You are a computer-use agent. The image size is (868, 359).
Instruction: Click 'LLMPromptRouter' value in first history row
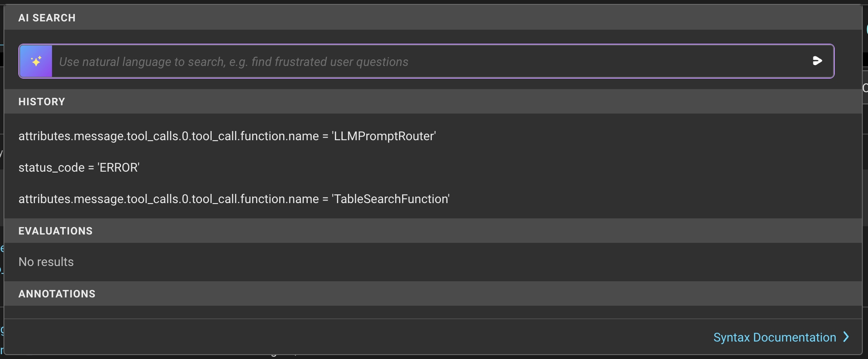[x=384, y=136]
